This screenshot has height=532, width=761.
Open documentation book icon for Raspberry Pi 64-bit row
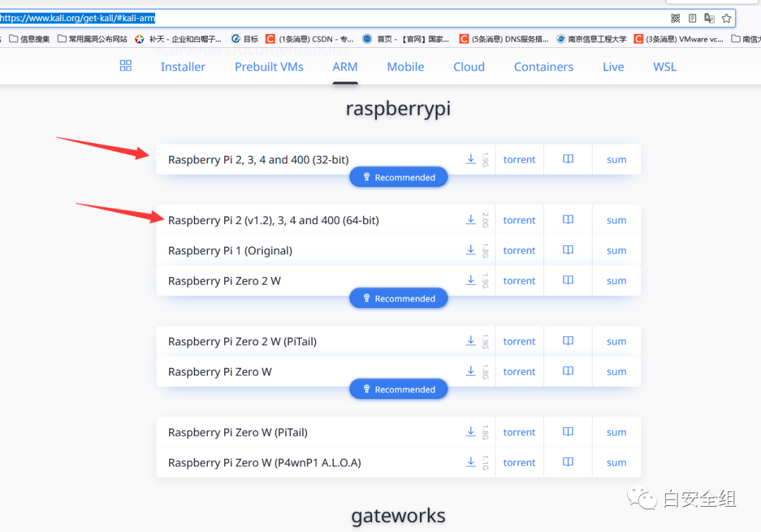[x=568, y=219]
